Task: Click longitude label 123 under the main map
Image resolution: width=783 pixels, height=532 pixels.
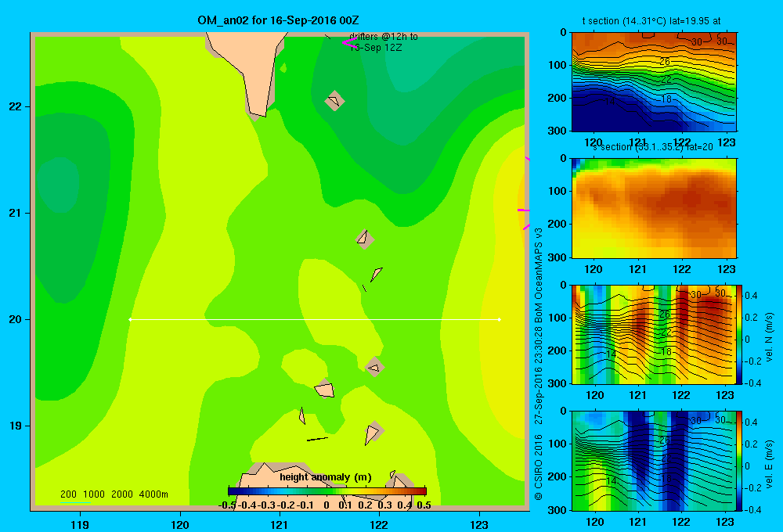Action: click(x=479, y=524)
